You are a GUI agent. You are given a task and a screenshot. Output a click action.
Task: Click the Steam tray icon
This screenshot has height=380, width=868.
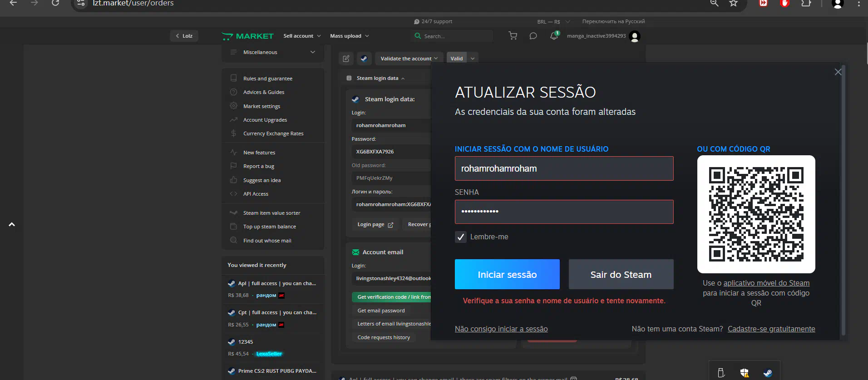(x=768, y=373)
